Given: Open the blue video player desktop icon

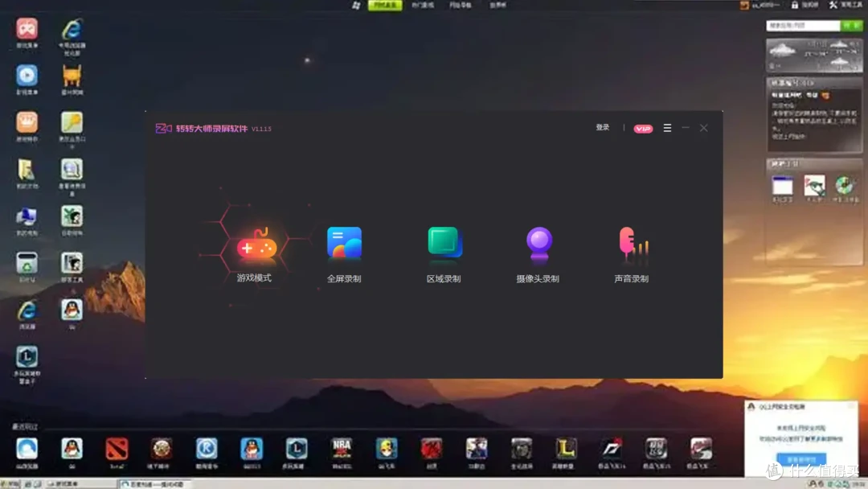Looking at the screenshot, I should [x=27, y=76].
